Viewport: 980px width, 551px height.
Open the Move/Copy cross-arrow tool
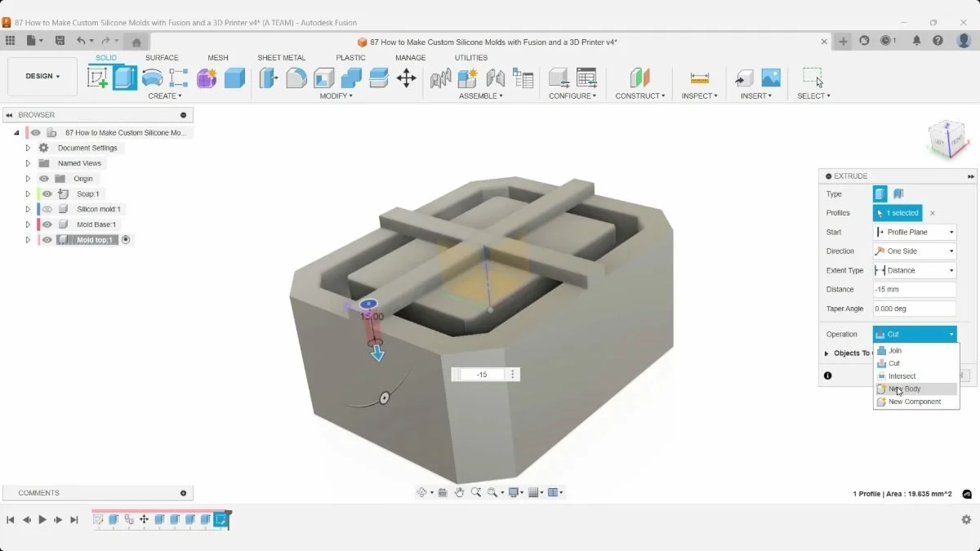(406, 78)
